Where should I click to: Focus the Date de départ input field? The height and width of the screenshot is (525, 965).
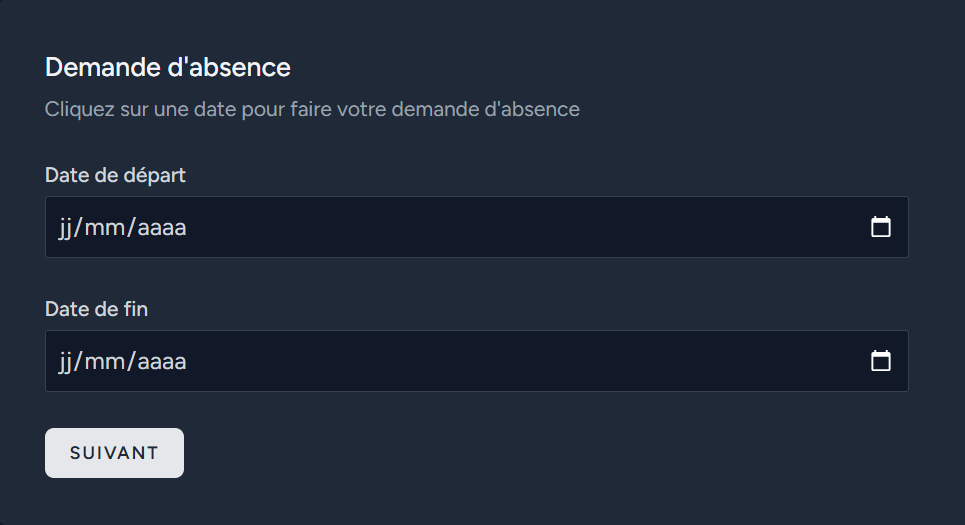pos(476,227)
